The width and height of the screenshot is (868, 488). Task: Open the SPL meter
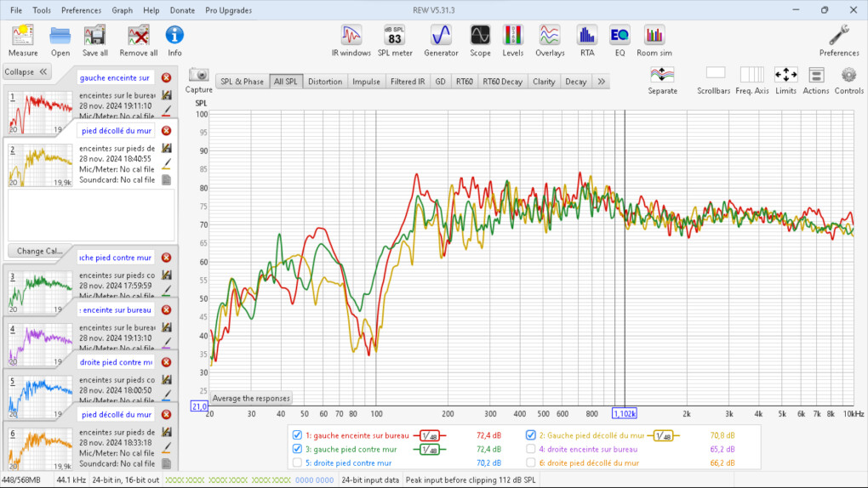tap(395, 41)
